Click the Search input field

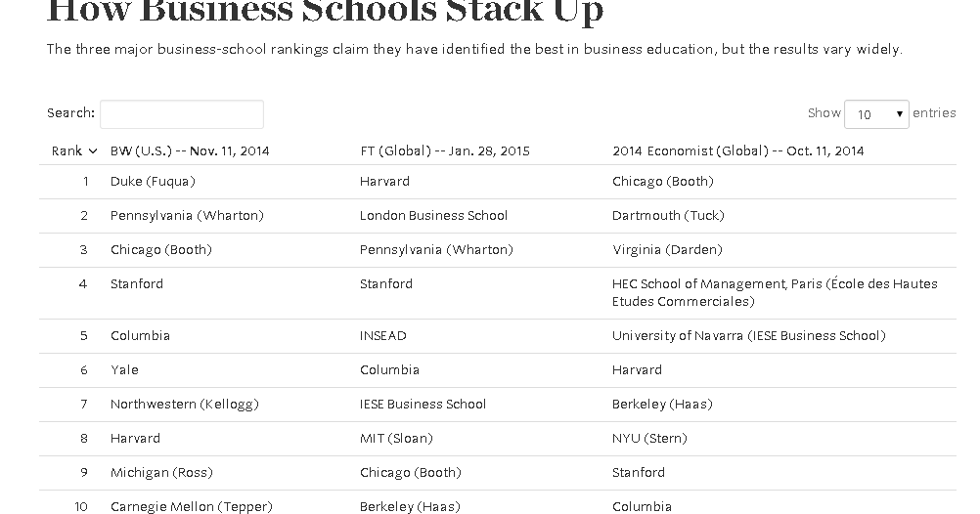click(182, 114)
